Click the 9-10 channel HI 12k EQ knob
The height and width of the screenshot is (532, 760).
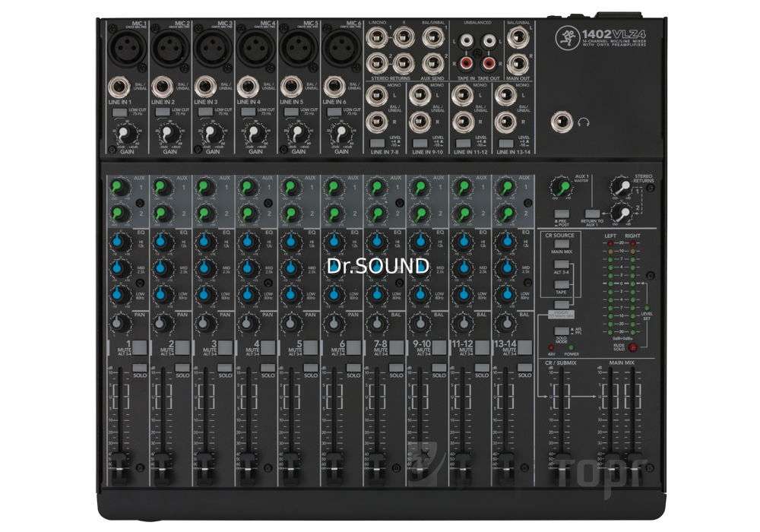click(x=420, y=241)
